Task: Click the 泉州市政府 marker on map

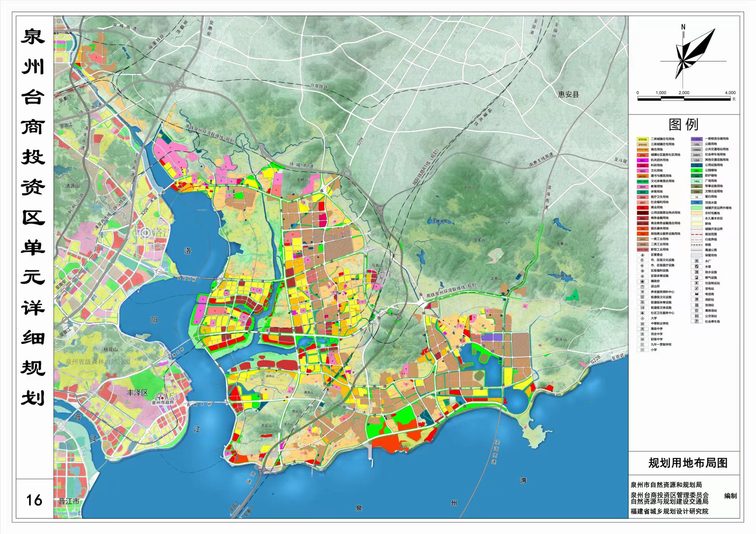Action: click(161, 397)
